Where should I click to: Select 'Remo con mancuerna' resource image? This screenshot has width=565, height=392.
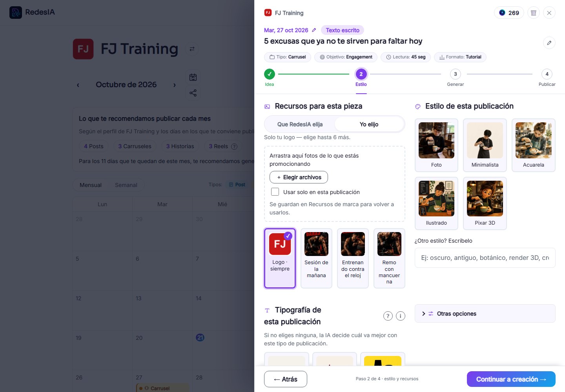[x=389, y=258]
